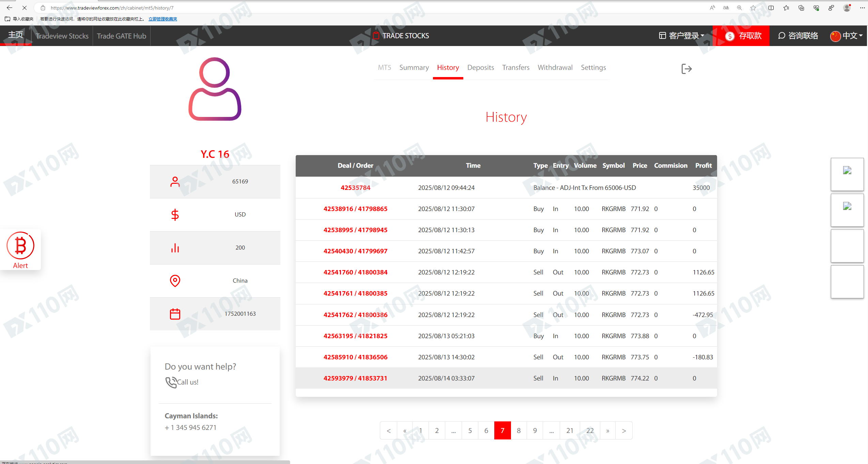
Task: Open the Summary tab
Action: click(414, 68)
